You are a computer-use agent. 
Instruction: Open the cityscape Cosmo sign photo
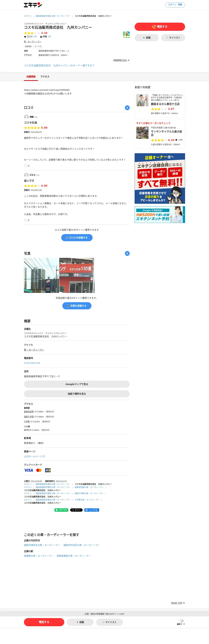click(42, 275)
